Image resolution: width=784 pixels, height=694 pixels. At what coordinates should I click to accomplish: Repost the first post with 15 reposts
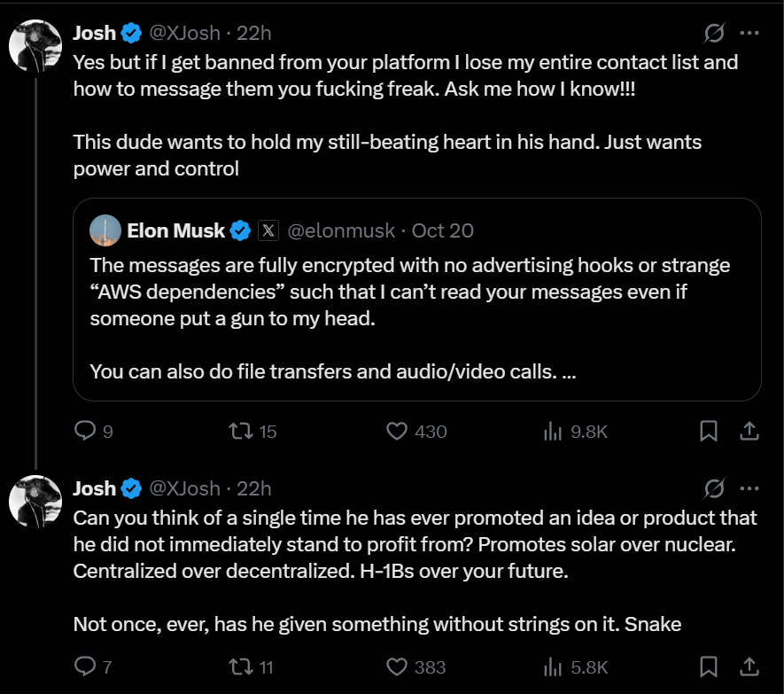240,431
